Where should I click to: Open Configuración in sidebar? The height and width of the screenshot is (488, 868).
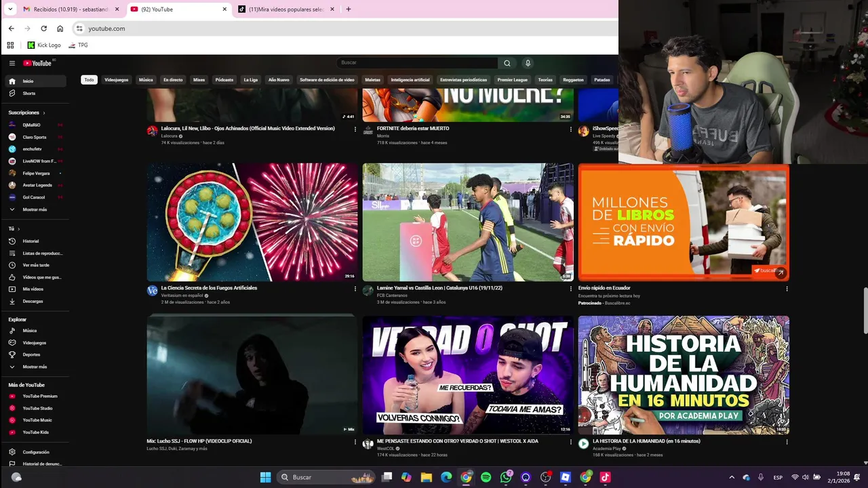[x=34, y=452]
